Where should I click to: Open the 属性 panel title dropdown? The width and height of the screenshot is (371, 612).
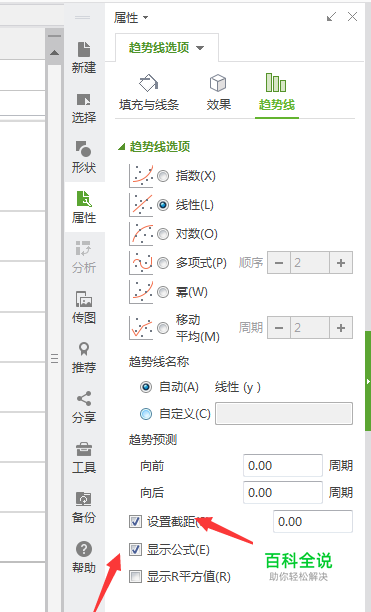(x=146, y=18)
